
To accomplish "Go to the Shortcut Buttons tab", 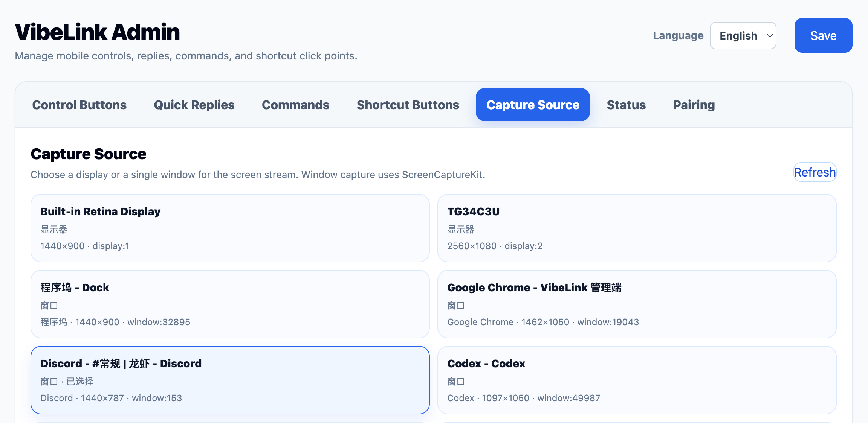I will [408, 105].
